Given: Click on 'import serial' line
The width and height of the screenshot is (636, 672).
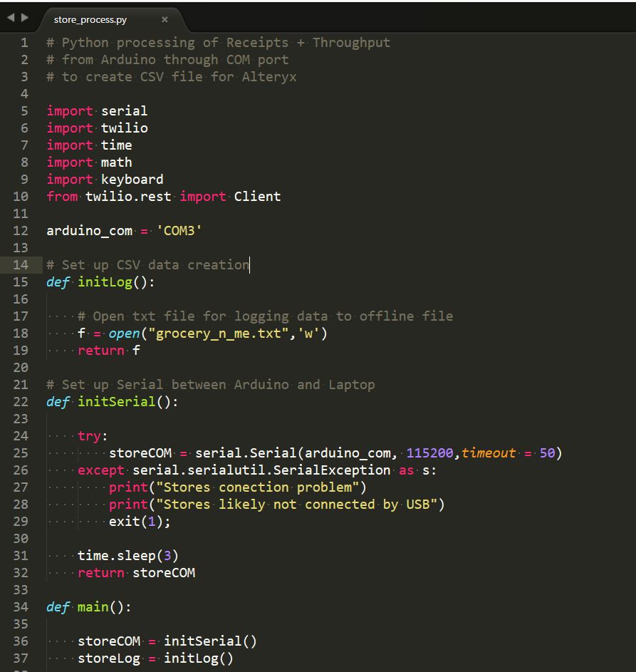Looking at the screenshot, I should (x=97, y=111).
